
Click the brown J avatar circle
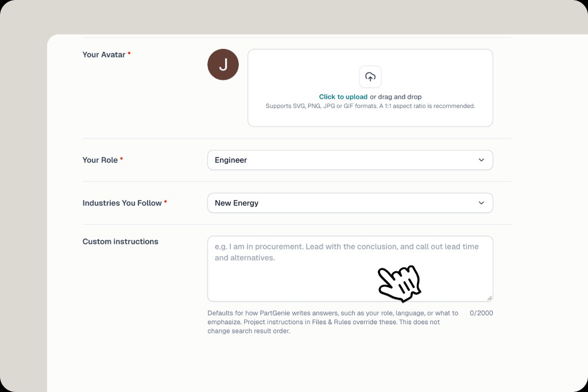(223, 64)
